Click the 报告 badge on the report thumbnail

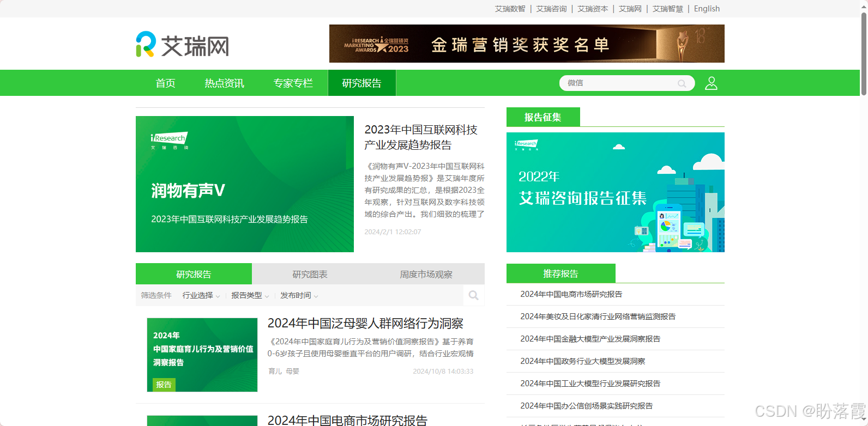(164, 385)
